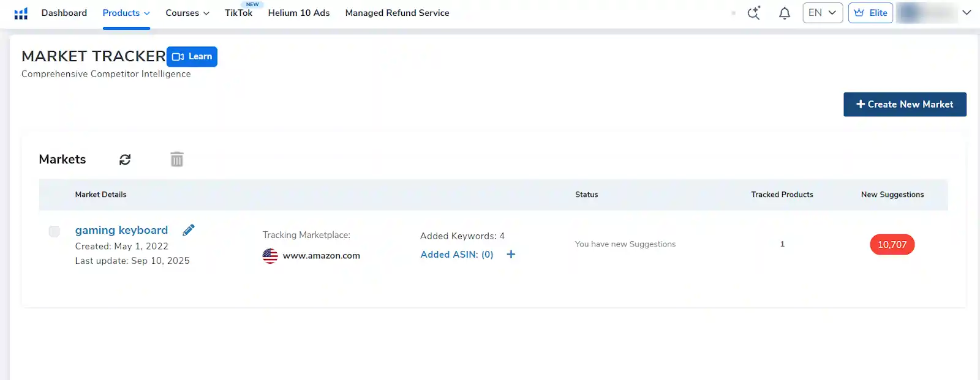This screenshot has height=380, width=980.
Task: Click the US flag marketplace icon
Action: click(x=270, y=256)
